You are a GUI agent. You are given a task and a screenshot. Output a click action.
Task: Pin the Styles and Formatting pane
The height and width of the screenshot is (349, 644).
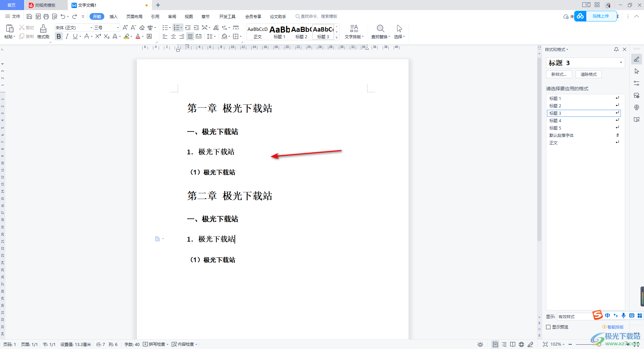tap(616, 49)
